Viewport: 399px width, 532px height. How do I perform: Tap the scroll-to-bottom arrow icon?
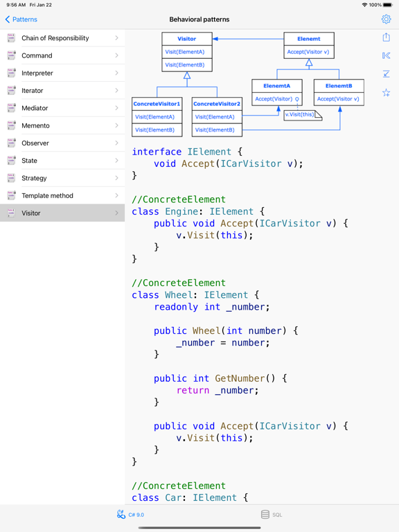point(386,73)
